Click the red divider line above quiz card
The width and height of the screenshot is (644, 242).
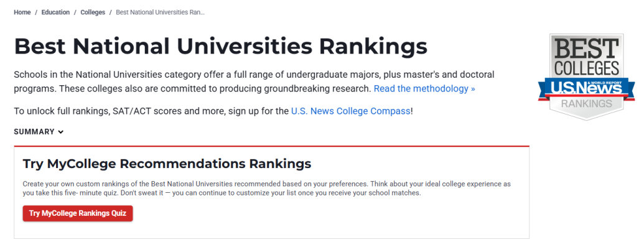[x=271, y=146]
